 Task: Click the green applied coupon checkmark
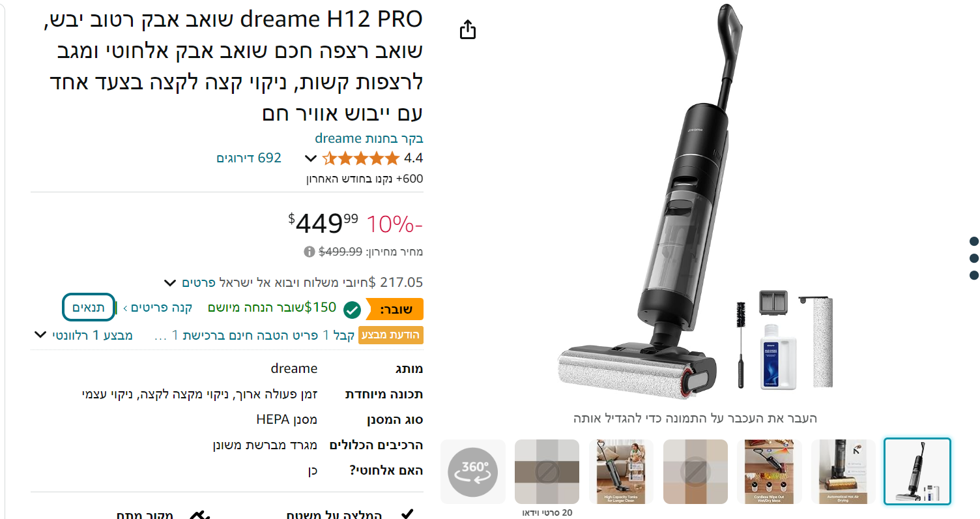[x=352, y=310]
